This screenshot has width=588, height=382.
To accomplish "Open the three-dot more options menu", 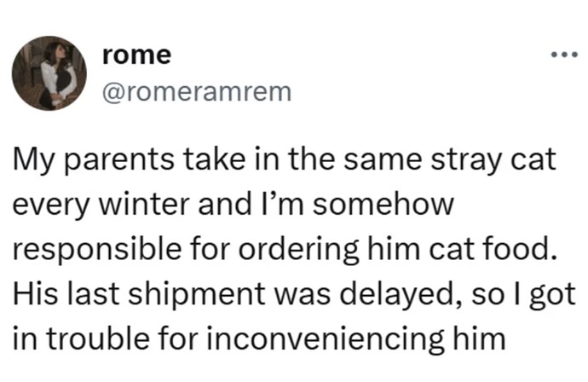I will point(564,55).
